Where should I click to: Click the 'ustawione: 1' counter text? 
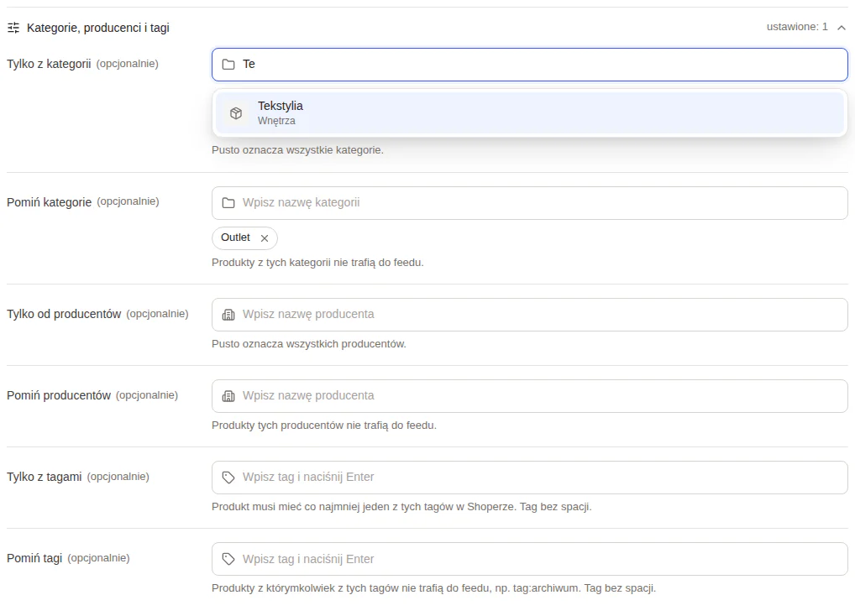pyautogui.click(x=797, y=27)
